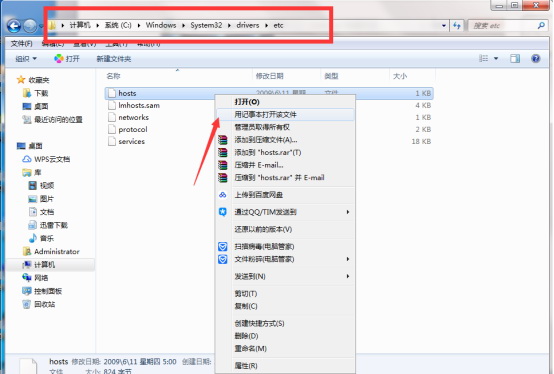
Task: Open 最近访问的位置 in sidebar
Action: [53, 120]
